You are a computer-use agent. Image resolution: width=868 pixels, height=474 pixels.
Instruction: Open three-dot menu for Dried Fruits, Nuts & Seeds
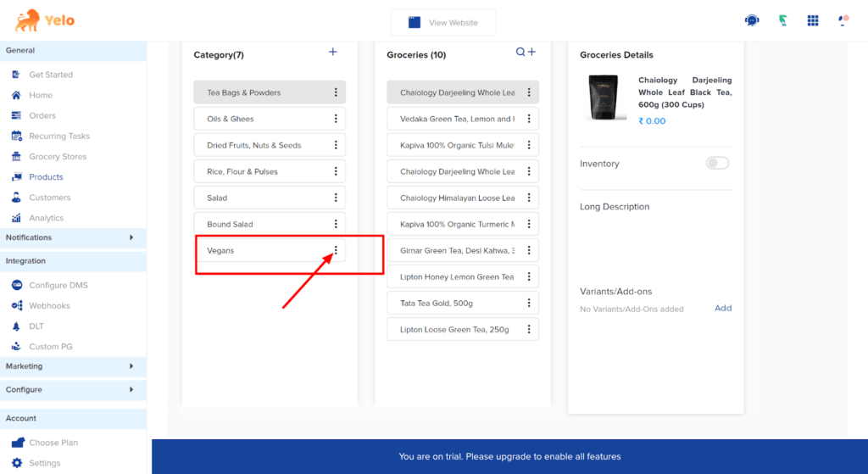(336, 145)
